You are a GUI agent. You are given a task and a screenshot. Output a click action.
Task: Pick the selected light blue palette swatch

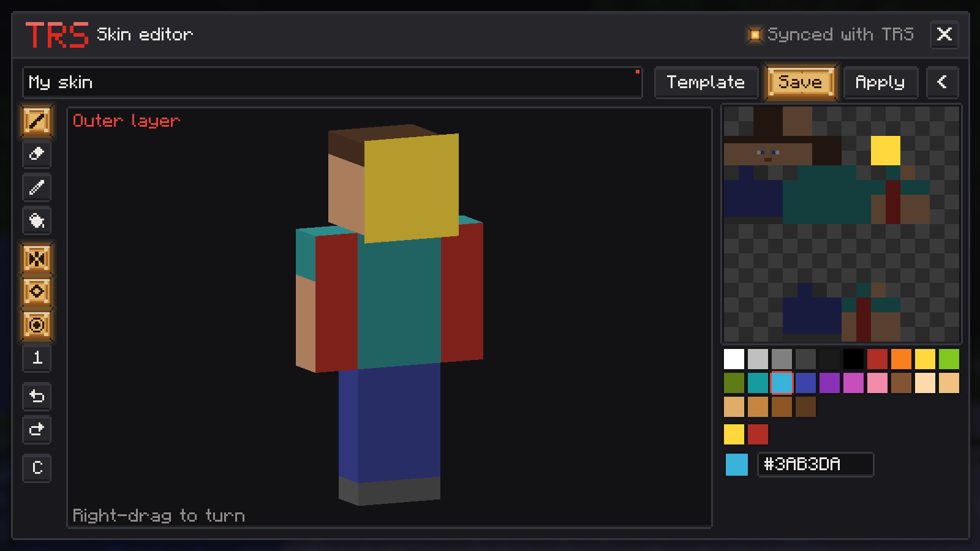click(x=782, y=383)
